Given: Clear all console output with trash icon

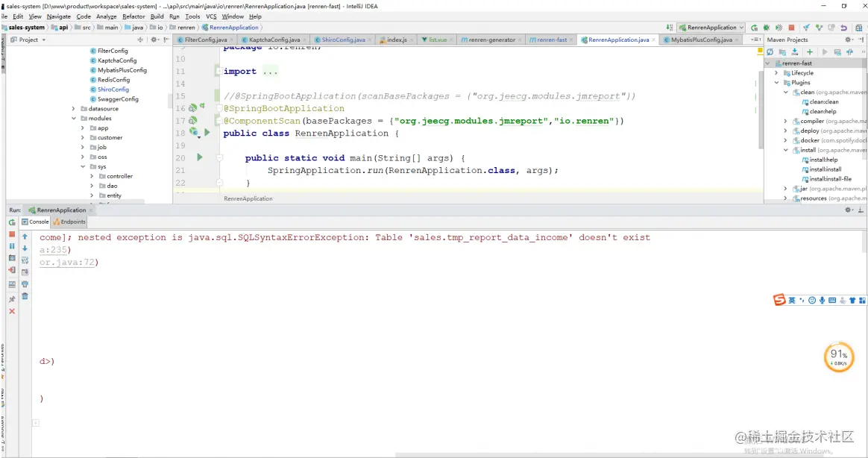Looking at the screenshot, I should click(25, 296).
